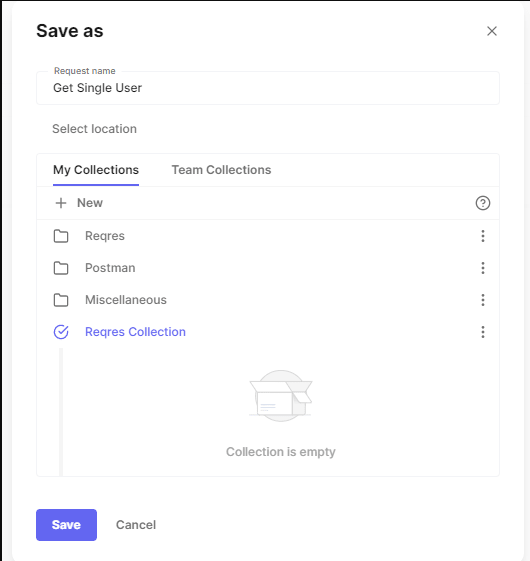The image size is (530, 561).
Task: Collapse the Reqres Collection entry
Action: (135, 332)
